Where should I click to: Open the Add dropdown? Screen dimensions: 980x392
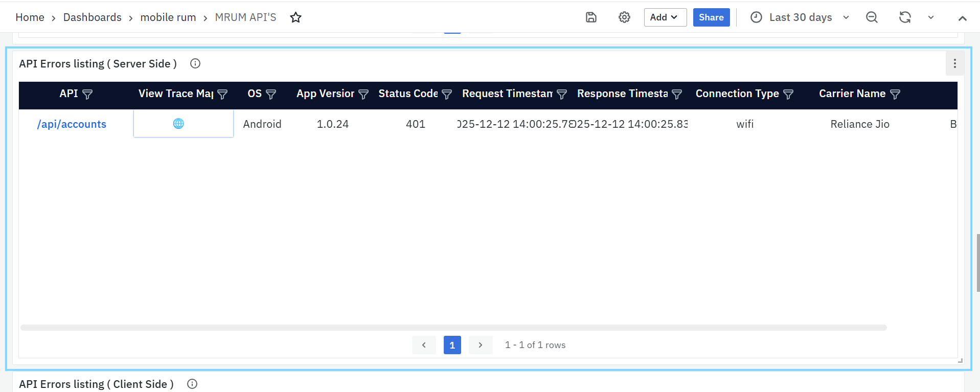[665, 17]
